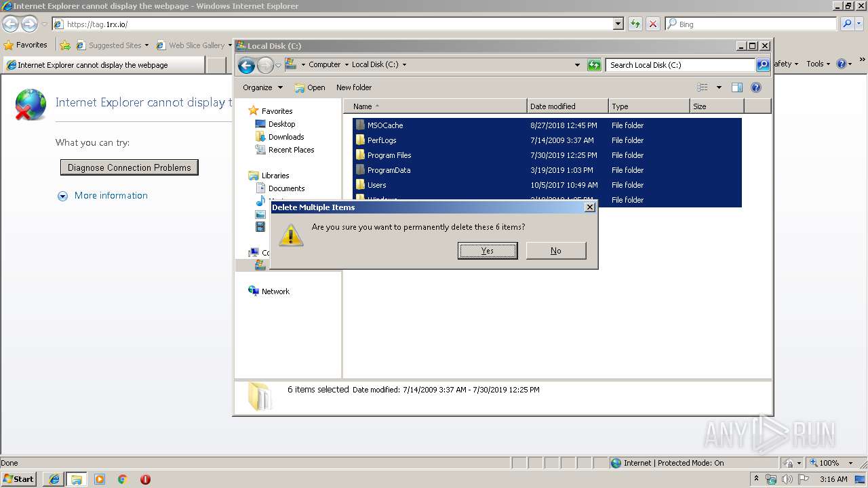Select the MSOCache folder

point(547,125)
